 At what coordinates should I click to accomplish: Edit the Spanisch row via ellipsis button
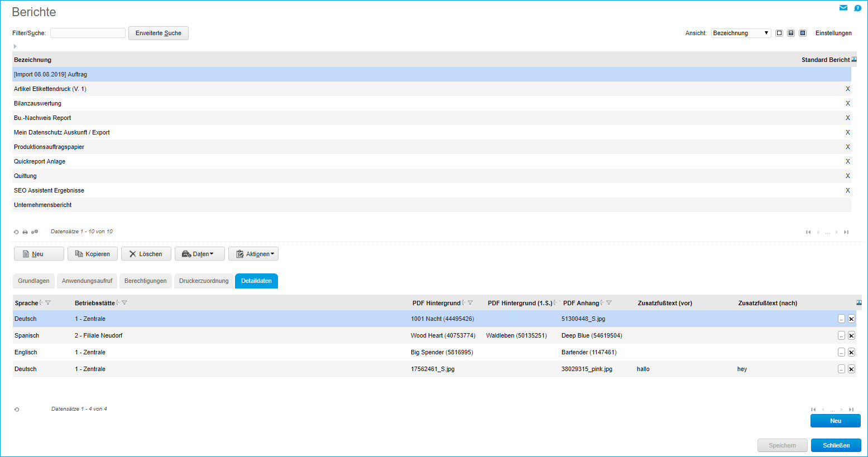(x=841, y=335)
